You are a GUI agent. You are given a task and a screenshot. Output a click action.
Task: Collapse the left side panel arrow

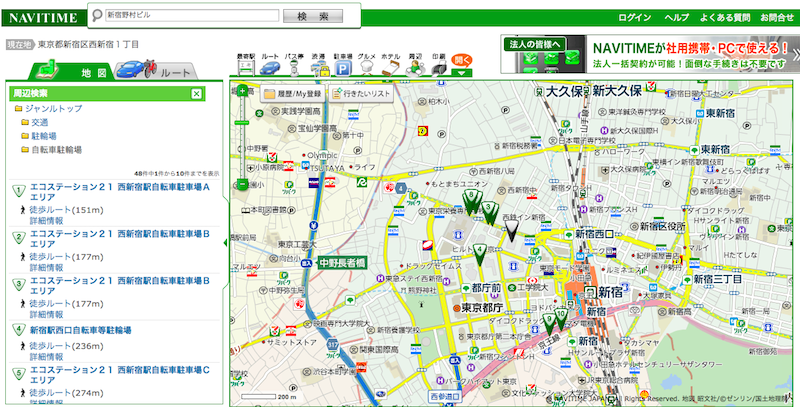226,243
